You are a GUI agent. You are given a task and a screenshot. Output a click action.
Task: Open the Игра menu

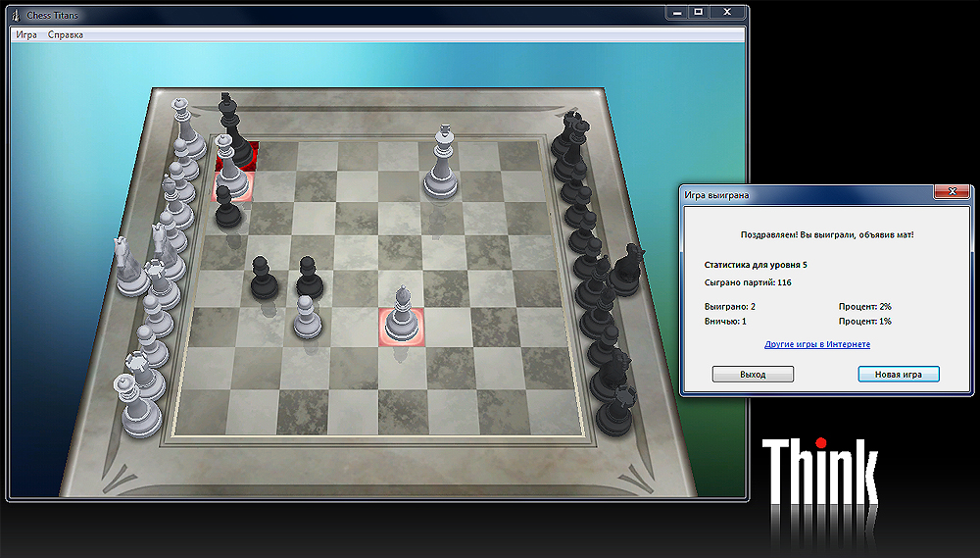click(26, 35)
